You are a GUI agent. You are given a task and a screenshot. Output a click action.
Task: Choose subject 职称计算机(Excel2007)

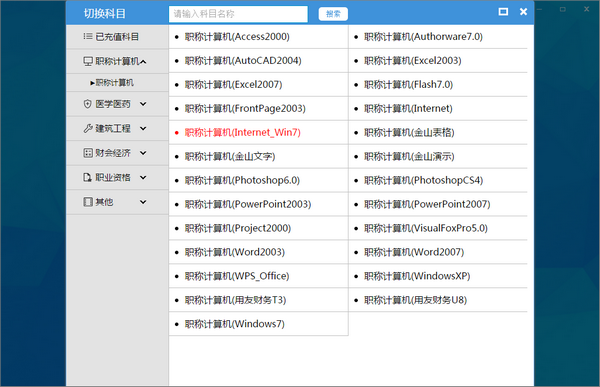coord(233,85)
